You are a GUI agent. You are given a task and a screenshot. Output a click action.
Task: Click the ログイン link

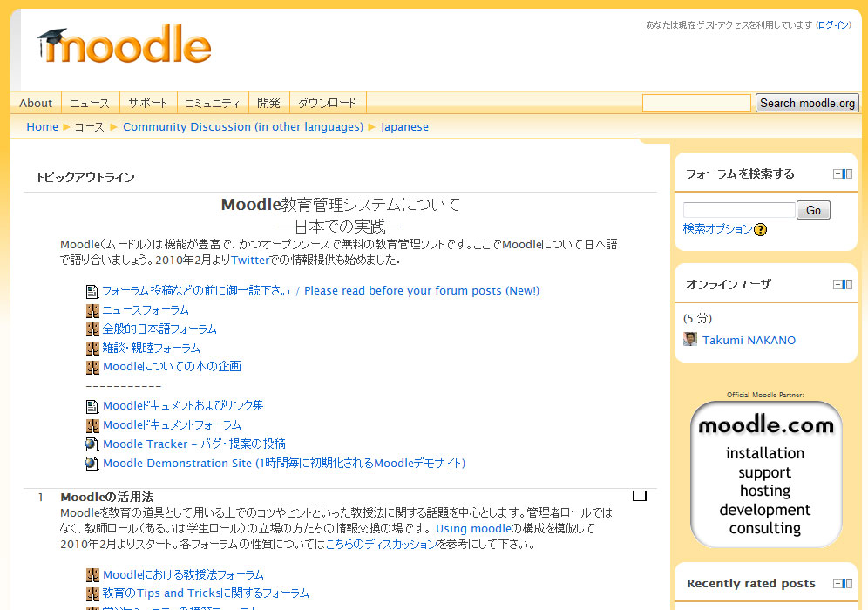[833, 25]
